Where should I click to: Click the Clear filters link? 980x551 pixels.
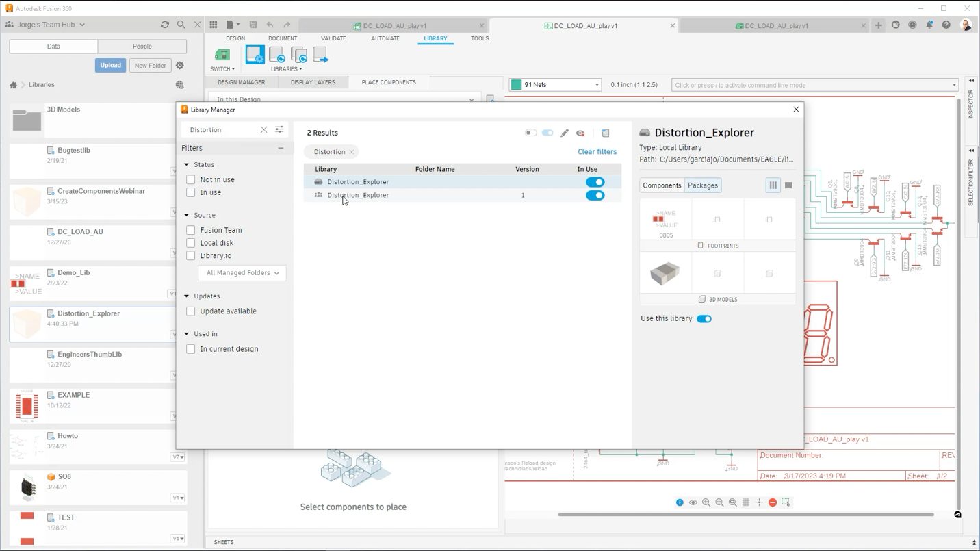(596, 151)
